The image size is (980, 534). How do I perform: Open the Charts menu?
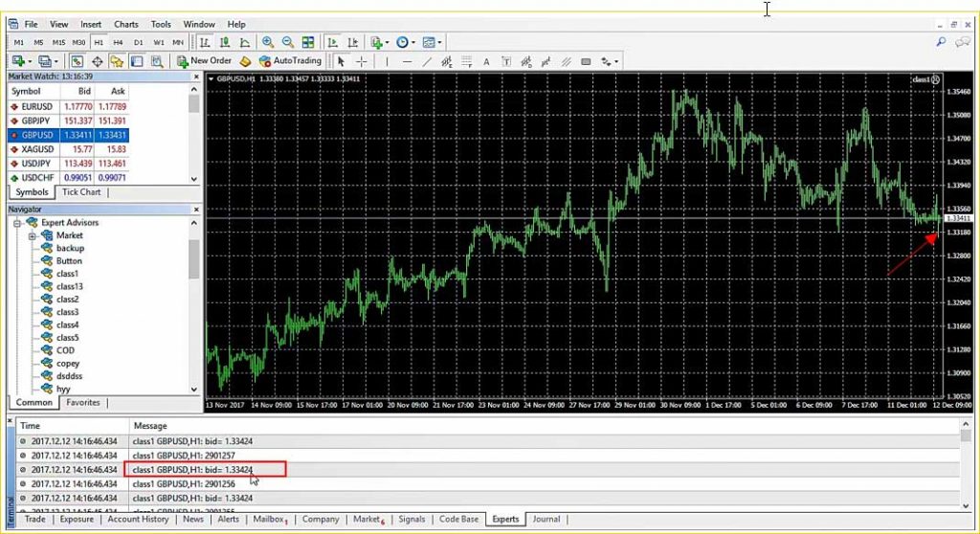(x=125, y=24)
